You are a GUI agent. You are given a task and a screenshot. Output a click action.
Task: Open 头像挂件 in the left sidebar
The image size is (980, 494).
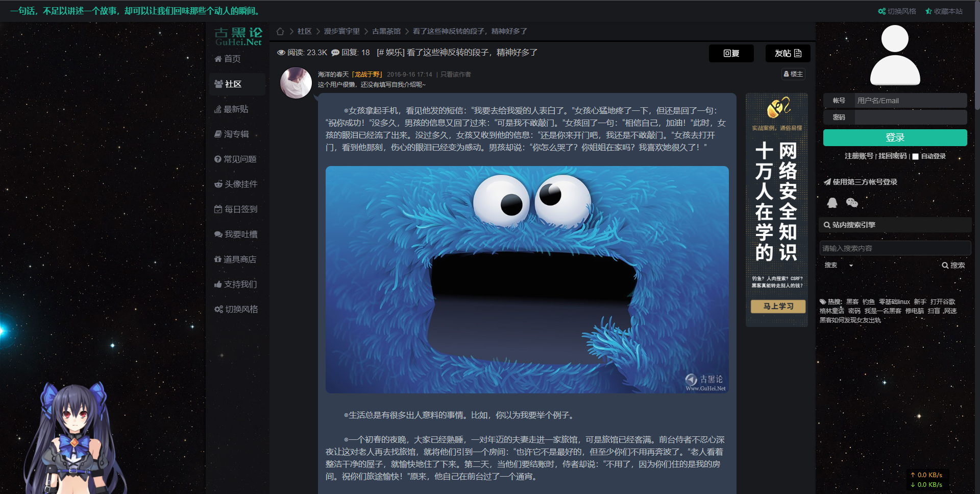point(236,184)
